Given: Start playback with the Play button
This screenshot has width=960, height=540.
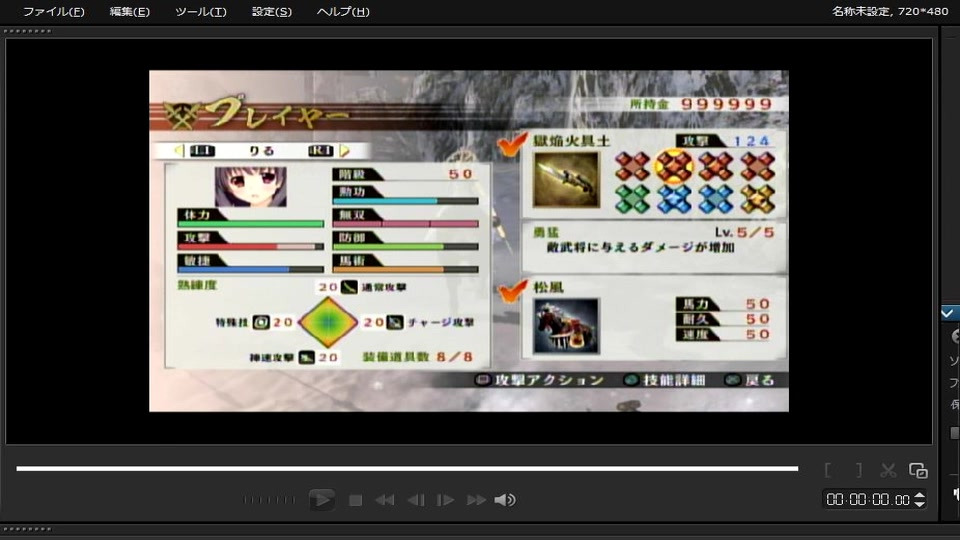Looking at the screenshot, I should point(321,500).
